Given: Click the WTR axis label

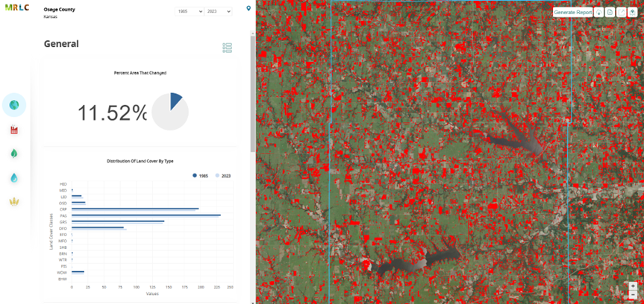Looking at the screenshot, I should point(63,260).
